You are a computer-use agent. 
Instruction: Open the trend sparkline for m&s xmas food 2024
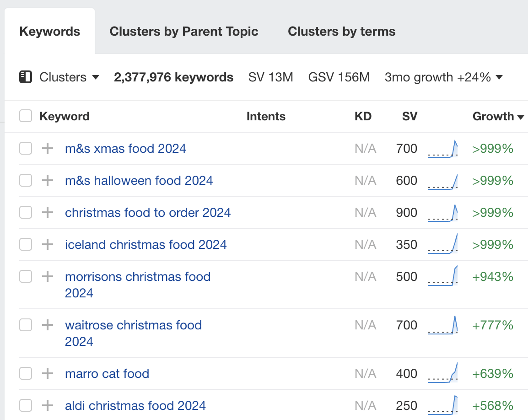442,148
